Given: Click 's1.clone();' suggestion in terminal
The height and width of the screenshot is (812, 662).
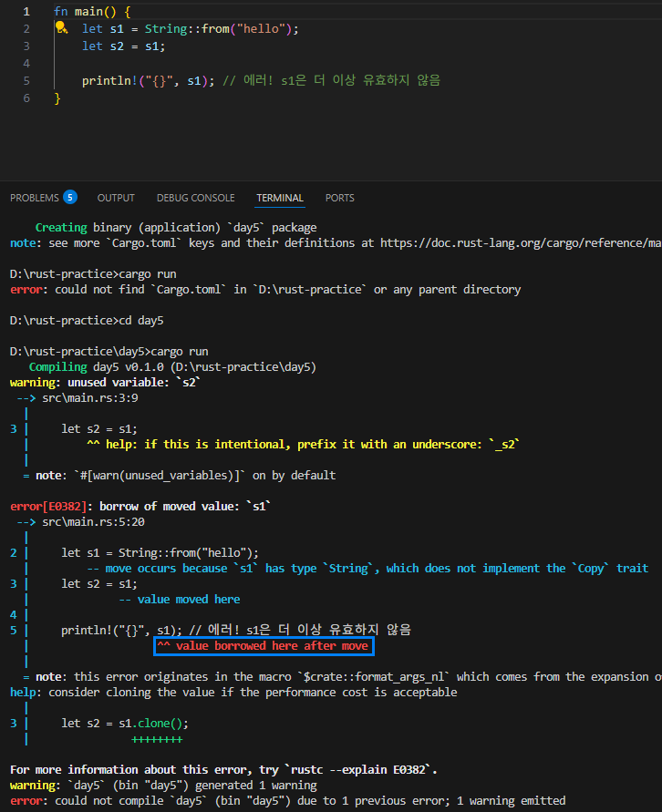Looking at the screenshot, I should (153, 724).
